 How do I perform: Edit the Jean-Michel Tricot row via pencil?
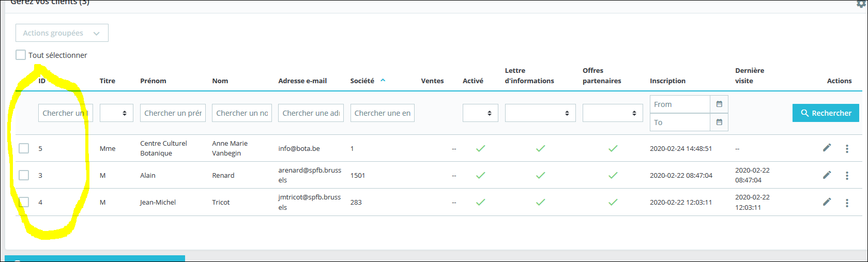pyautogui.click(x=827, y=202)
